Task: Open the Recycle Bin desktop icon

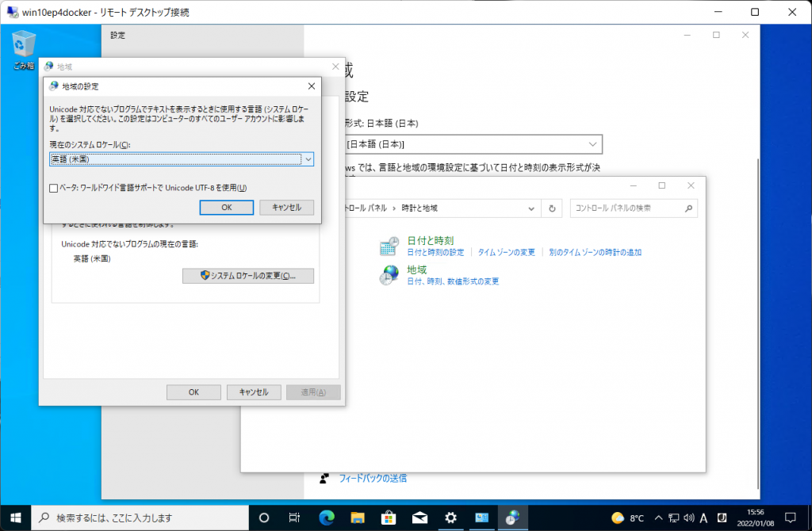Action: point(23,50)
